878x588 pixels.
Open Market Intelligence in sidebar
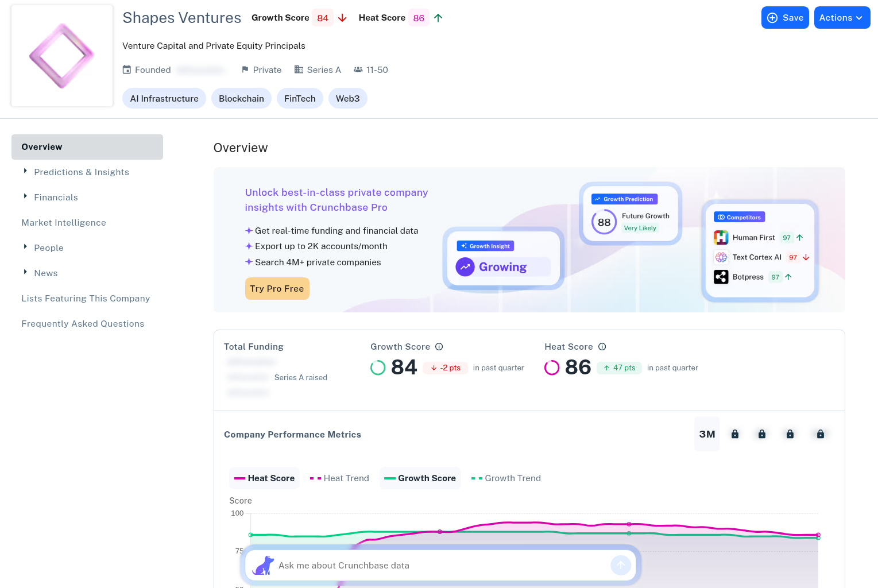(64, 223)
